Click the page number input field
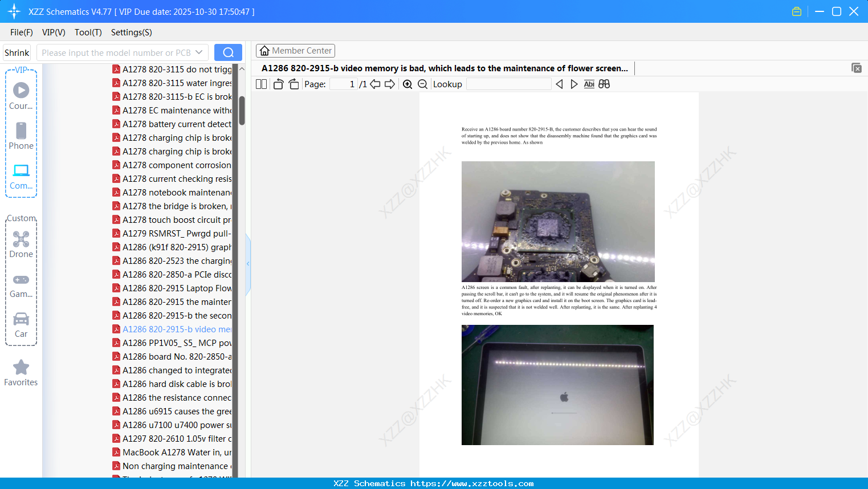Image resolution: width=868 pixels, height=489 pixels. tap(344, 84)
